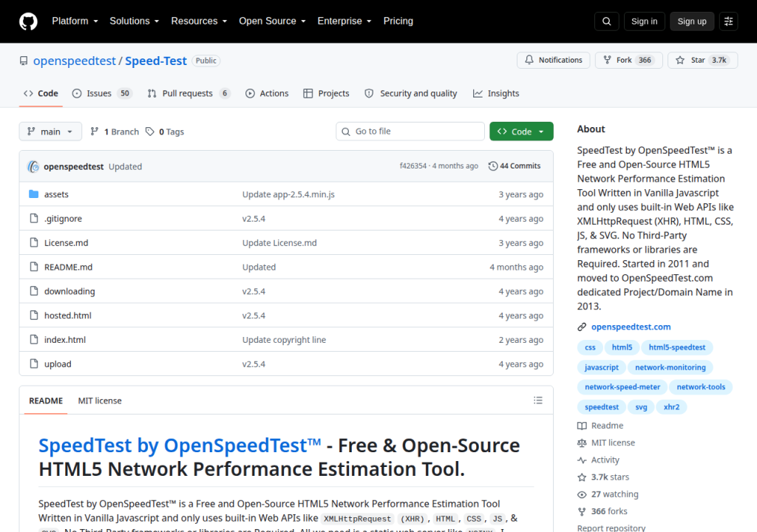Click the MIT license scale icon
Viewport: 757px width, 532px height.
point(582,443)
